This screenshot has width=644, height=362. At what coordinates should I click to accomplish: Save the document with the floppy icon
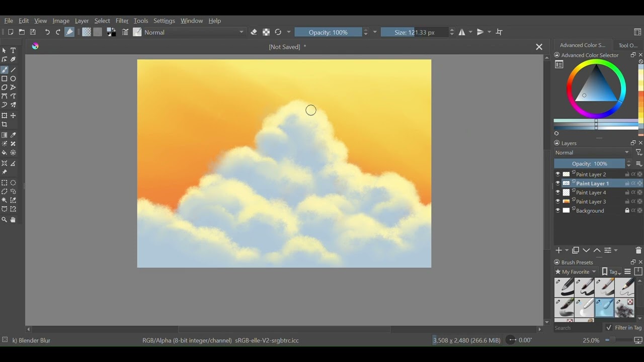(x=33, y=32)
